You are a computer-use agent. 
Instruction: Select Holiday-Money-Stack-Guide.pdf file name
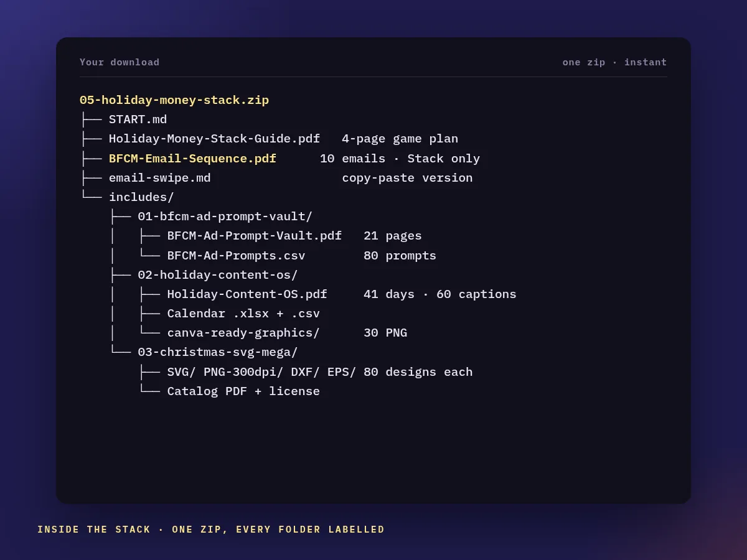click(x=214, y=139)
